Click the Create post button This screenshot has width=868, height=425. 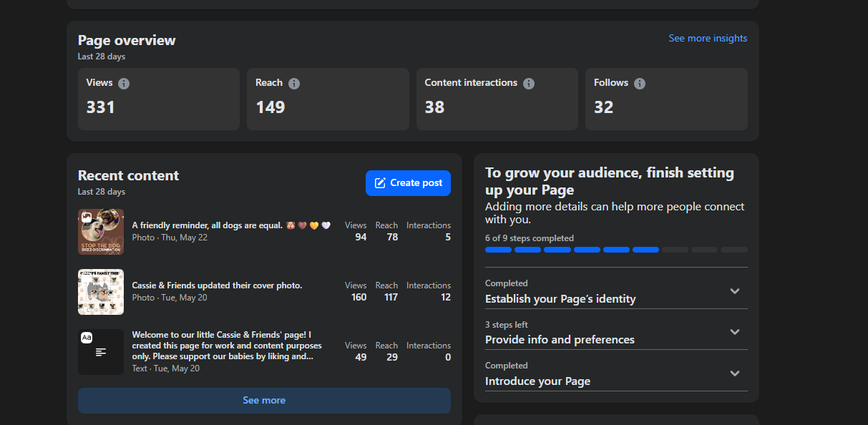click(408, 183)
